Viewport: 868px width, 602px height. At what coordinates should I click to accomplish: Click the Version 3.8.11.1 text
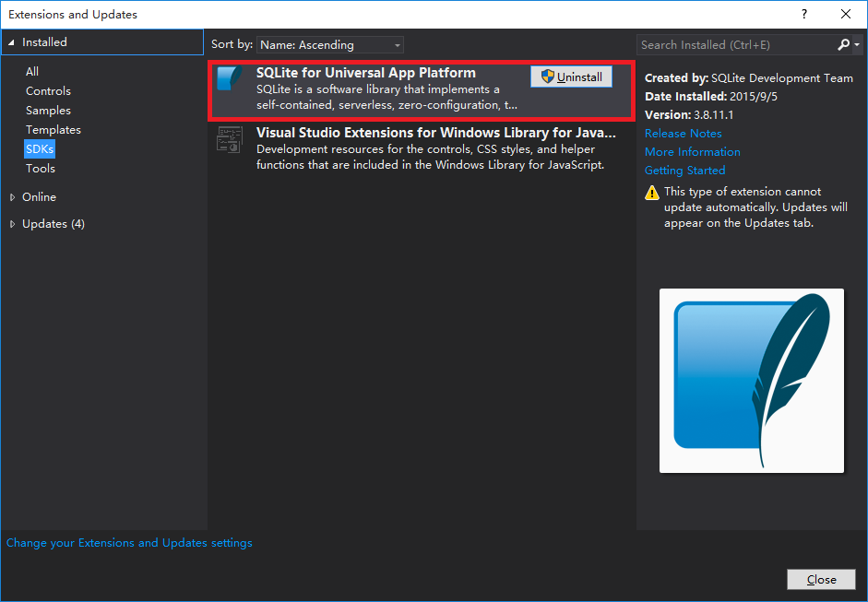tap(689, 115)
